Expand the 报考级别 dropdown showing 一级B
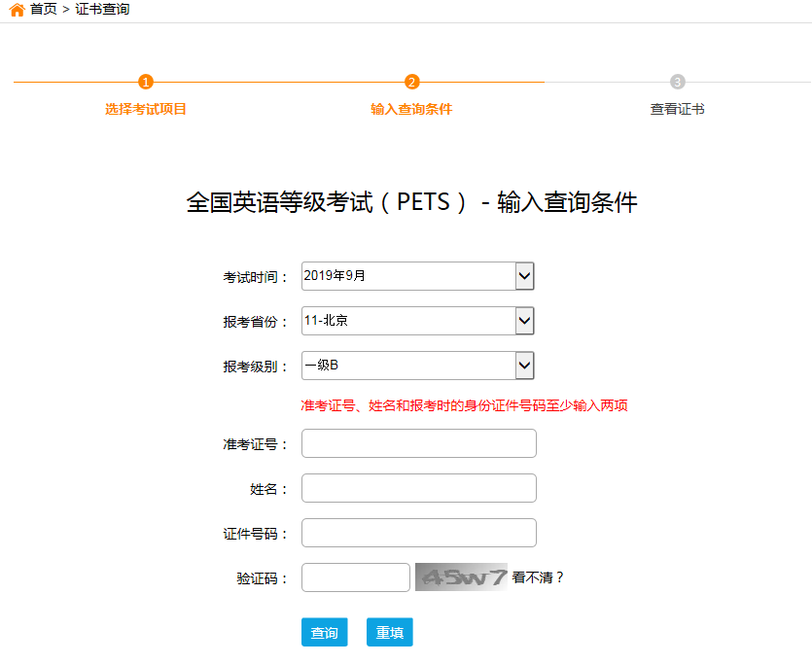 (418, 366)
